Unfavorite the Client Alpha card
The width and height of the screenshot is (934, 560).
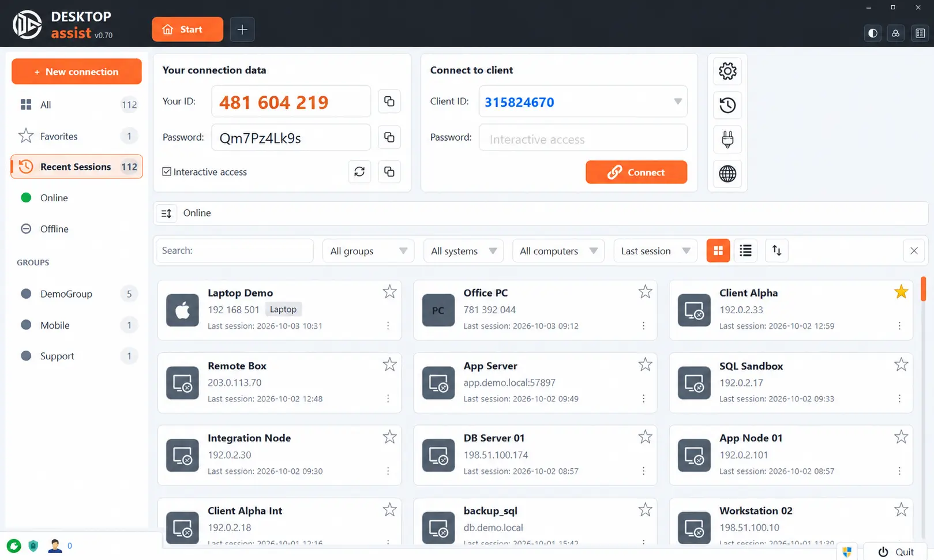tap(901, 292)
